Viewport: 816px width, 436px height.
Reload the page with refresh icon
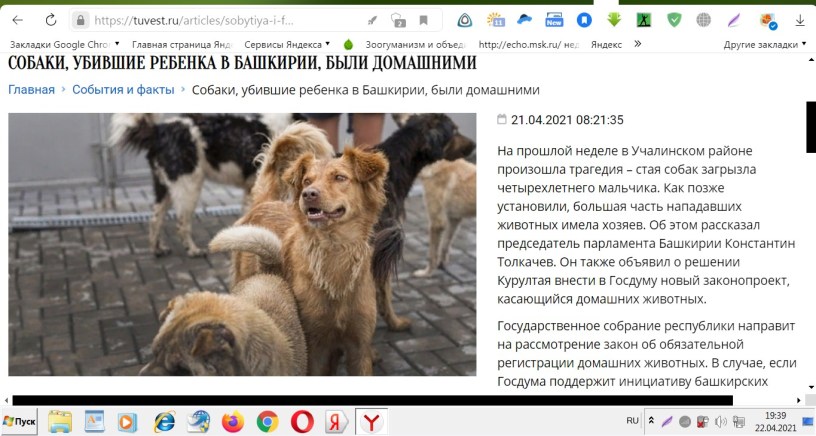pyautogui.click(x=51, y=20)
